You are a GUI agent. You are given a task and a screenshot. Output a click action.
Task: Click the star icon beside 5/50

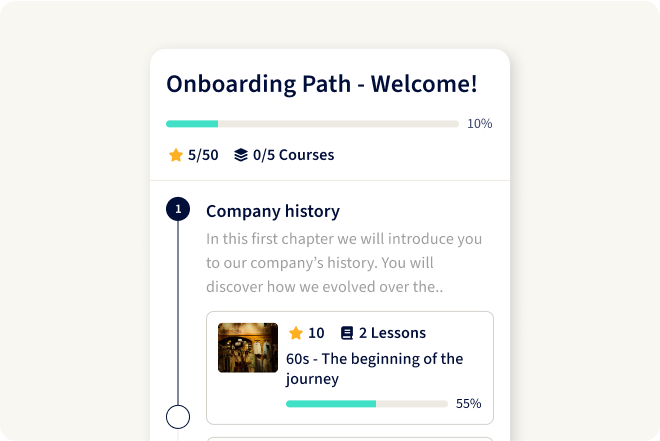pos(176,155)
